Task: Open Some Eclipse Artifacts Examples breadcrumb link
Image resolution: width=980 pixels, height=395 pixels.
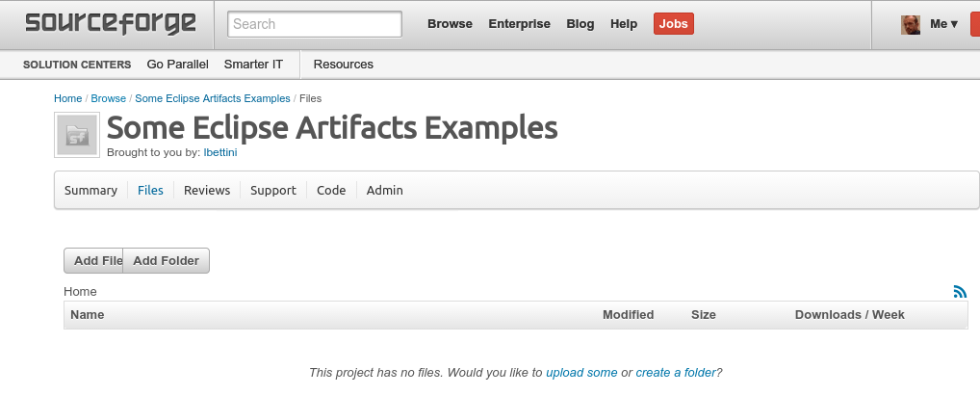Action: coord(213,98)
